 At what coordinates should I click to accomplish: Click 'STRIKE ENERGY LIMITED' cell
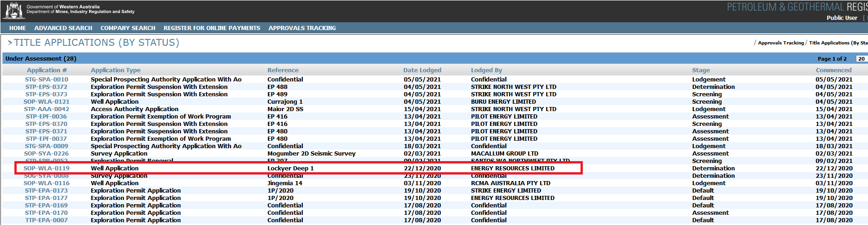point(506,191)
